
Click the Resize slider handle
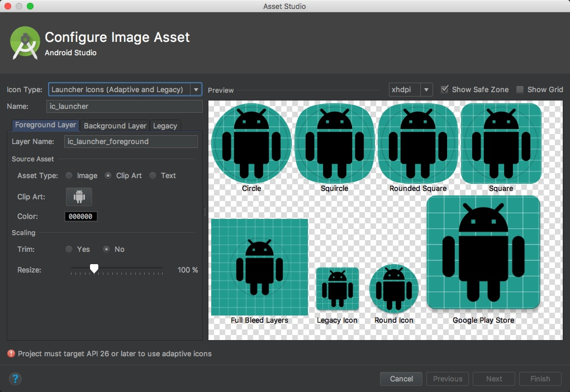(x=94, y=269)
